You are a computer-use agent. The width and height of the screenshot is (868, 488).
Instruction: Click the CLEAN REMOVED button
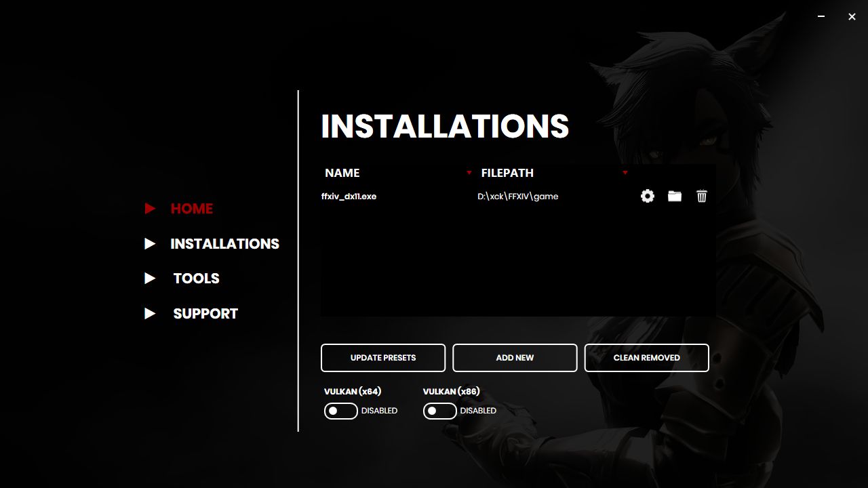point(646,358)
